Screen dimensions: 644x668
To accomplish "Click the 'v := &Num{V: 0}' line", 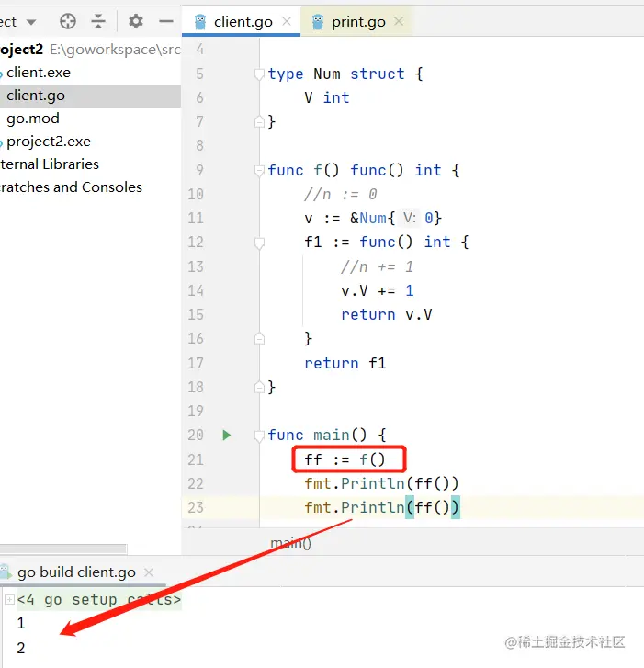I will 373,219.
